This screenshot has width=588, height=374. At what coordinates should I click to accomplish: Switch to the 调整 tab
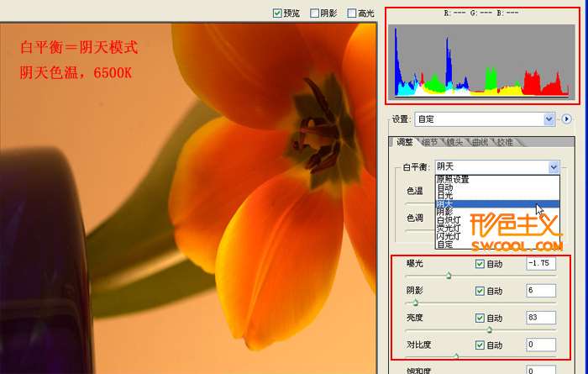pyautogui.click(x=404, y=142)
